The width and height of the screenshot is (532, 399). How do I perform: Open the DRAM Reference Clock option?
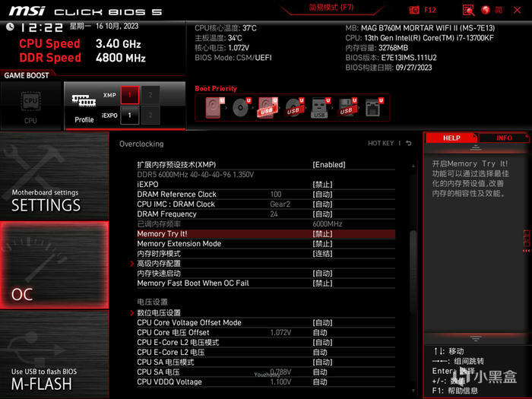coord(266,195)
